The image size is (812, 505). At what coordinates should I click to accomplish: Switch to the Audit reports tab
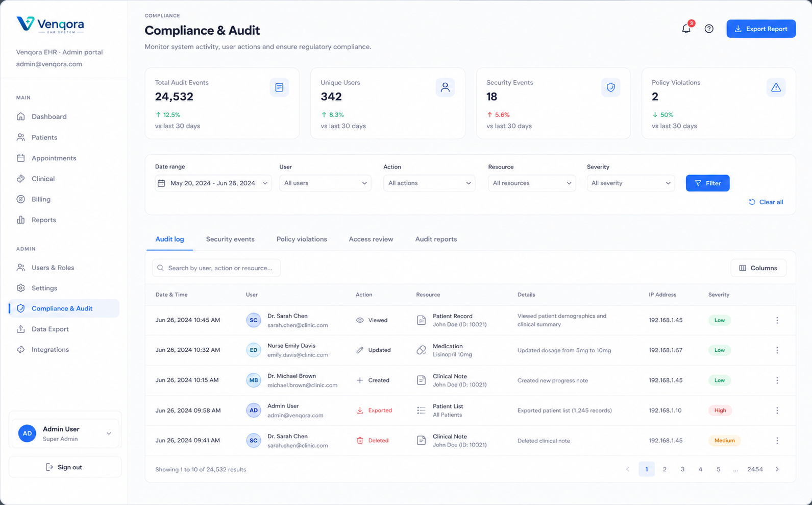point(436,239)
